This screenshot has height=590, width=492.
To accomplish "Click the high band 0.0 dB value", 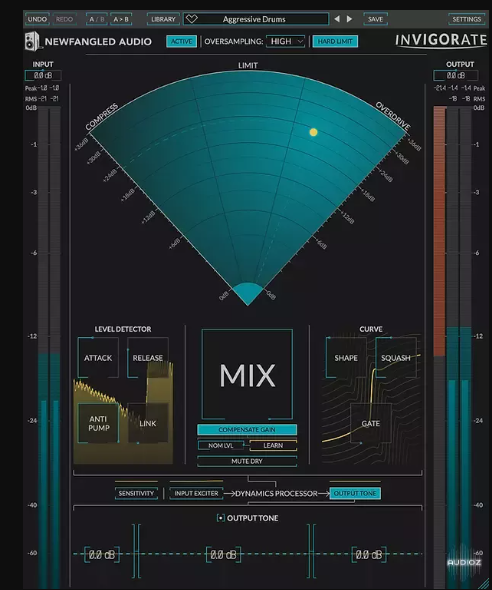I will [x=369, y=555].
